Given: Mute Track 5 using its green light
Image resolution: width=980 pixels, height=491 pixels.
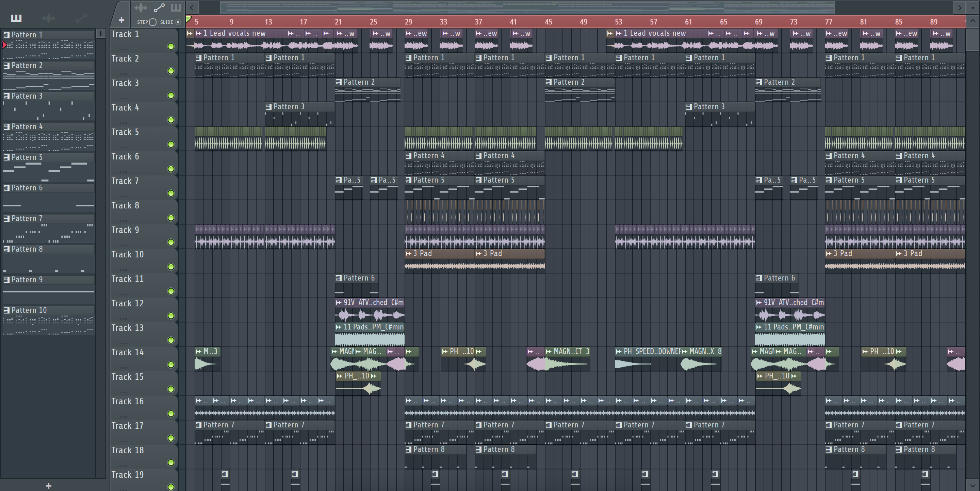Looking at the screenshot, I should [171, 145].
